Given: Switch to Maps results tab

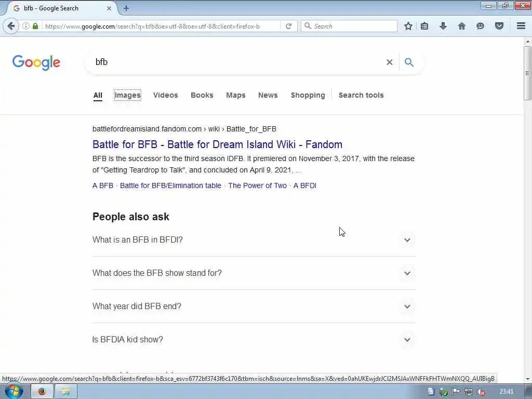Looking at the screenshot, I should (236, 96).
